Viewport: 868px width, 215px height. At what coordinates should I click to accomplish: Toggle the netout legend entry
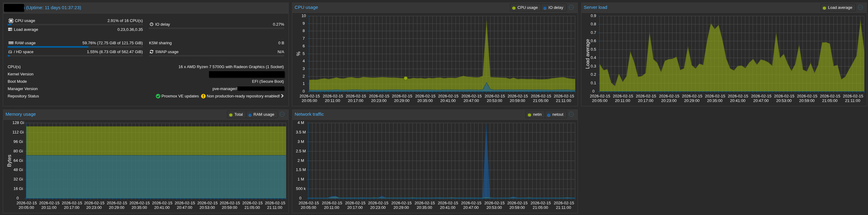(x=555, y=115)
